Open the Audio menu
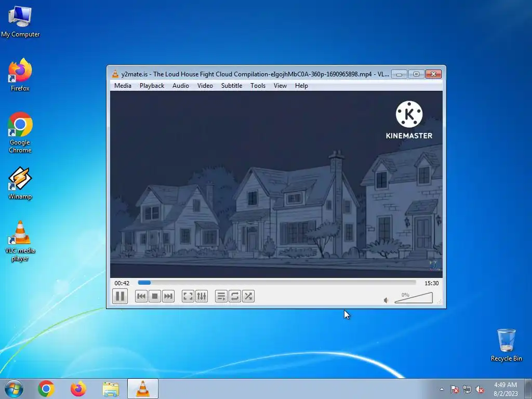Image resolution: width=532 pixels, height=399 pixels. pos(180,86)
